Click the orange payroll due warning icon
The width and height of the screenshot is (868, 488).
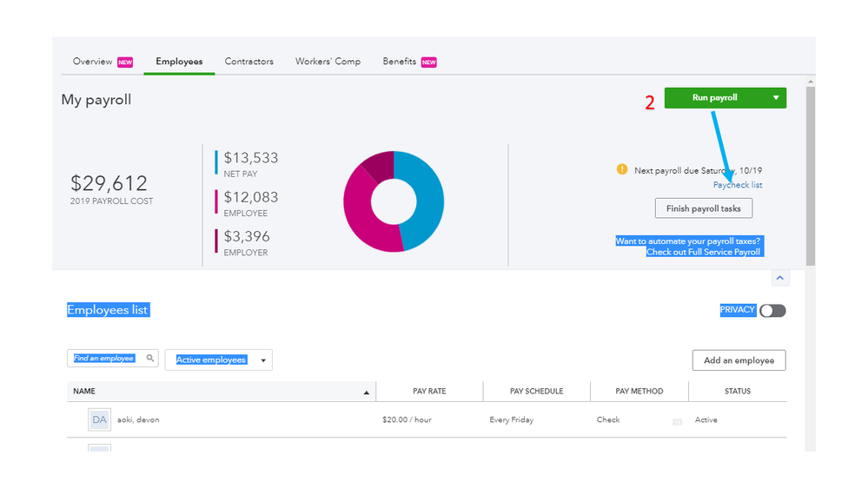(622, 169)
